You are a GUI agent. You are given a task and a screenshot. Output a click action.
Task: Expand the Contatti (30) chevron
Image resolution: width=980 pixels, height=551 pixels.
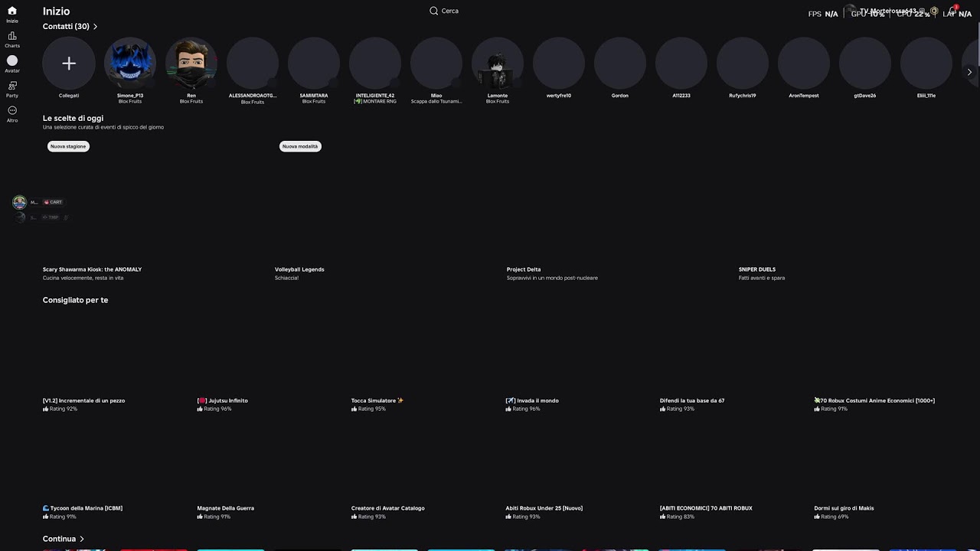95,27
